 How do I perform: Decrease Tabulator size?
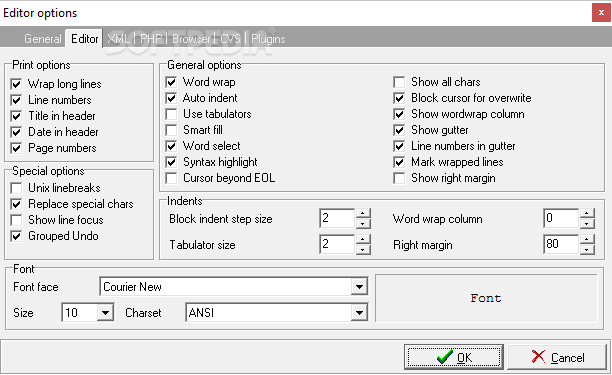363,249
